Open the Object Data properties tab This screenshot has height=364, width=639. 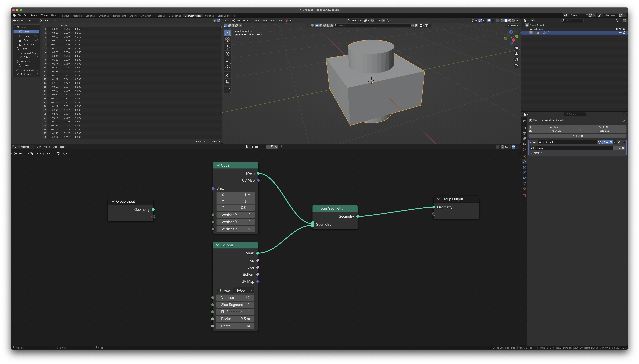click(524, 184)
